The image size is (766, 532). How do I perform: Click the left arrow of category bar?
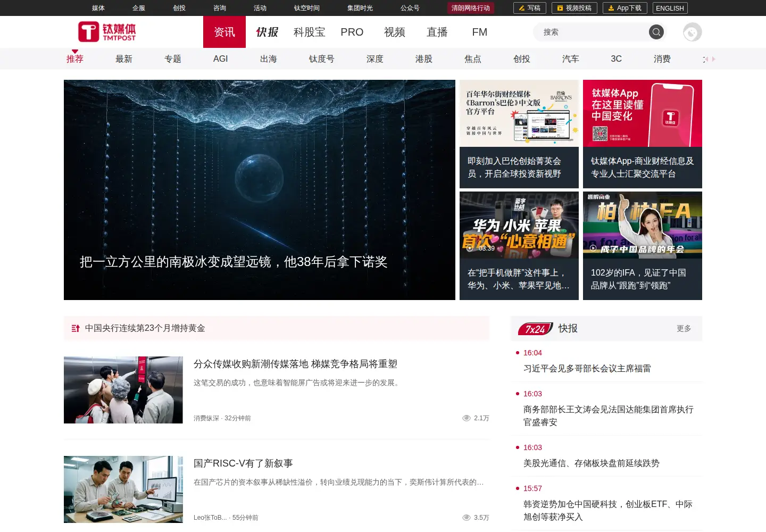(x=705, y=59)
